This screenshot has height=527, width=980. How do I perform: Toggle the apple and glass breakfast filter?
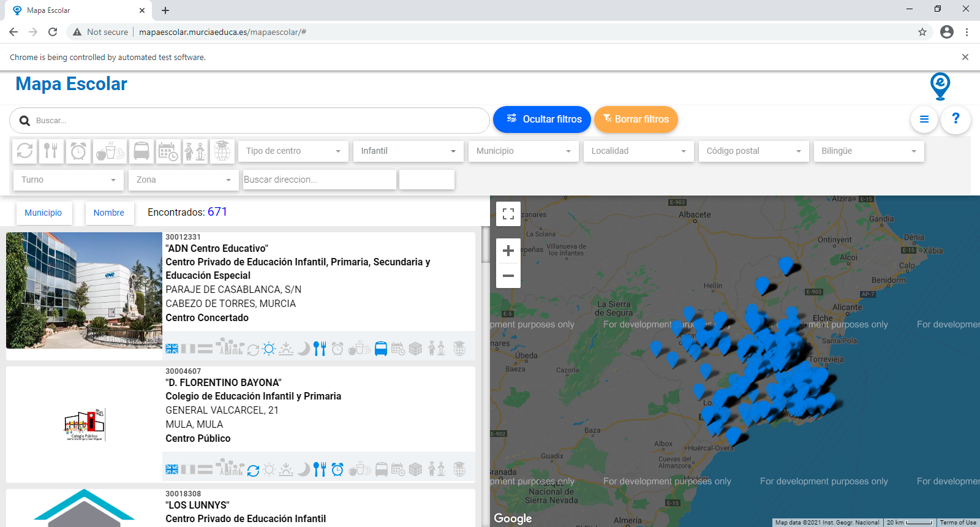pyautogui.click(x=110, y=151)
